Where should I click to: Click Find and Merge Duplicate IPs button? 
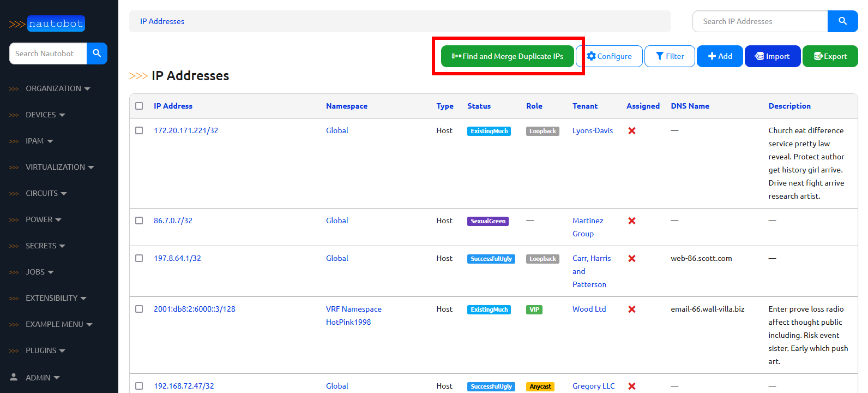pyautogui.click(x=507, y=56)
